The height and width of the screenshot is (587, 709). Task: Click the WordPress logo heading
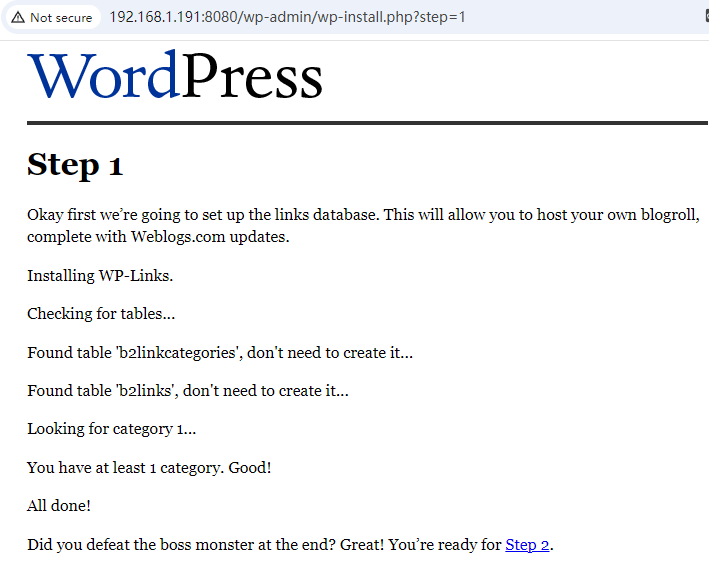(x=175, y=76)
